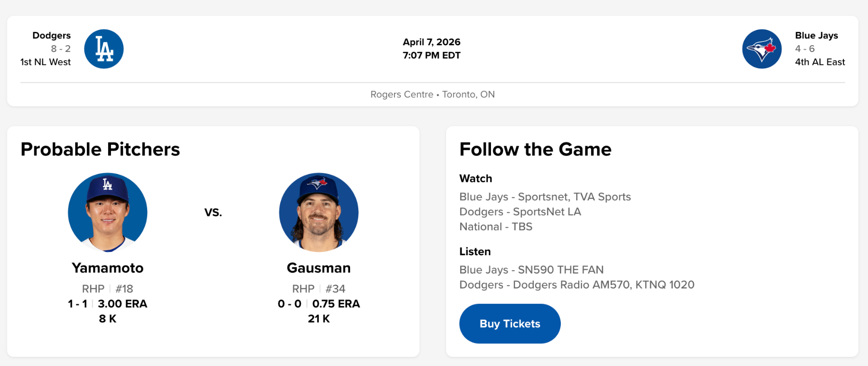This screenshot has height=366, width=868.
Task: Click the Follow the Game heading
Action: [535, 149]
